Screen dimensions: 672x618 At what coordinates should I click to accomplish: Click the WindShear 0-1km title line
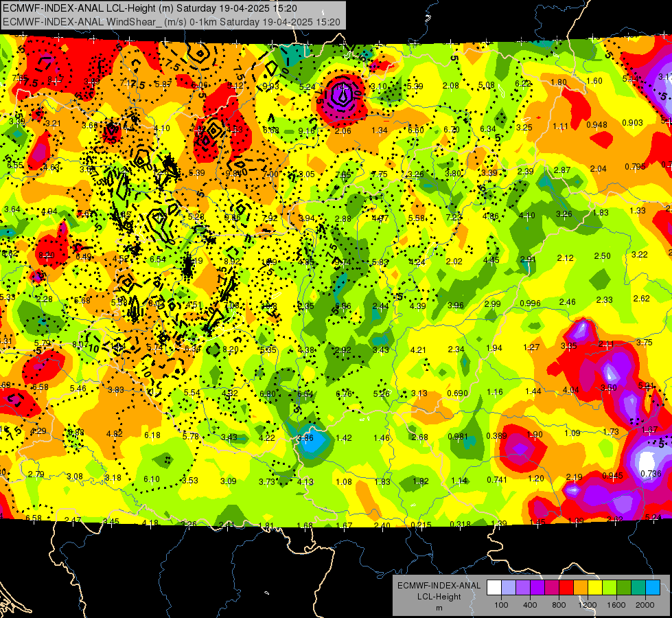coord(172,22)
